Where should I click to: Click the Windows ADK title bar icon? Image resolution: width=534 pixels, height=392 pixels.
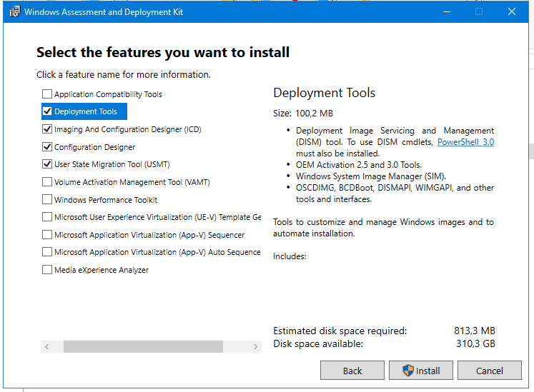pos(14,11)
